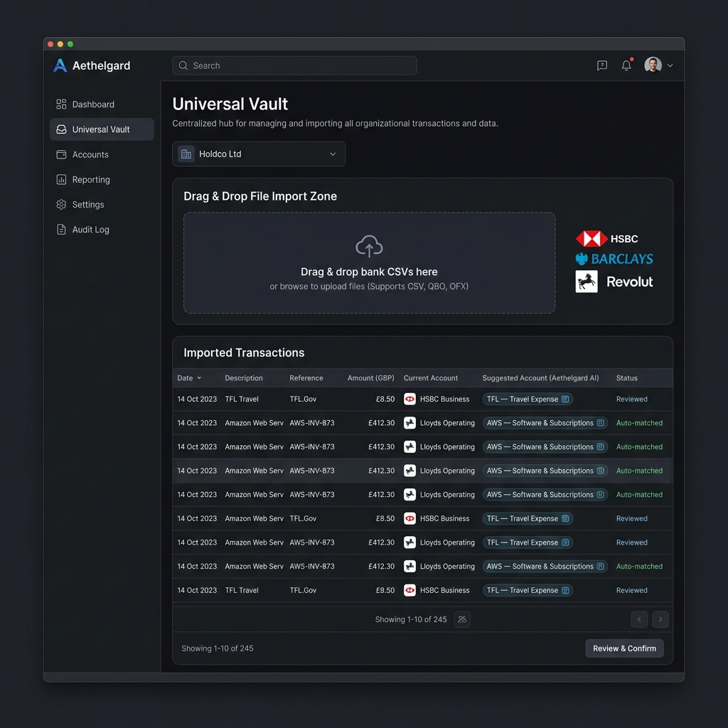Viewport: 728px width, 728px height.
Task: Click the black horse logo next to Revolut
Action: [x=587, y=282]
